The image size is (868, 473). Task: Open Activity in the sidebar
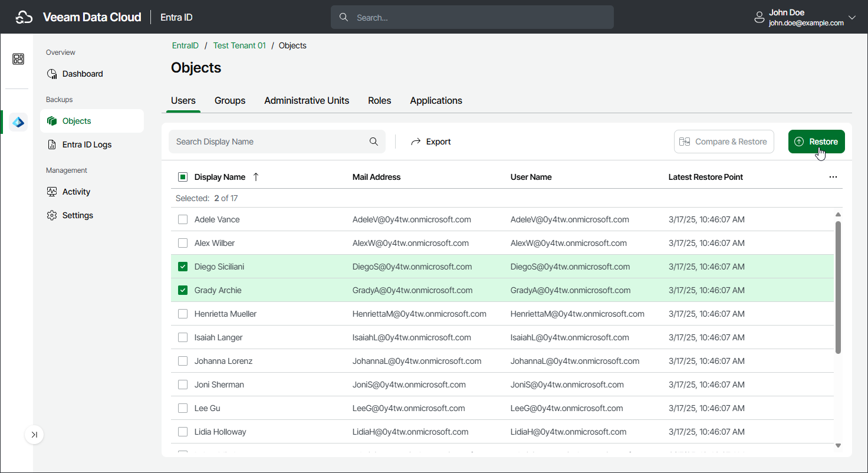(x=92, y=192)
